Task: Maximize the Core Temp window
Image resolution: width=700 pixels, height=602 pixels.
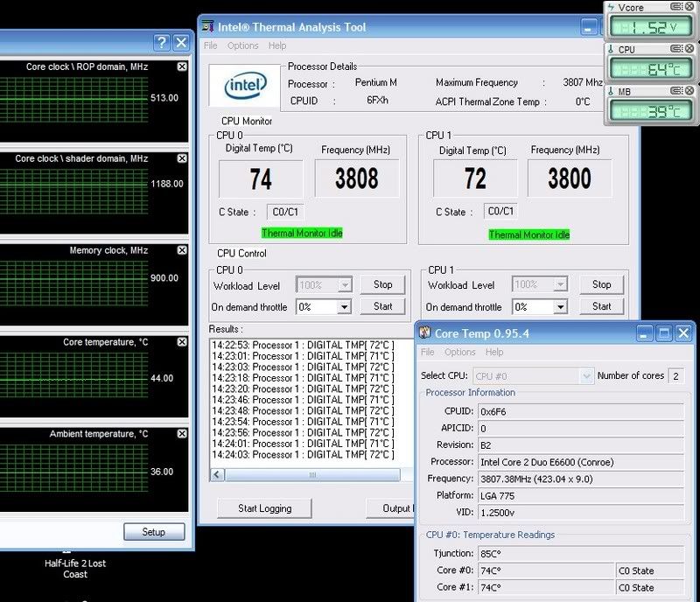Action: (664, 333)
